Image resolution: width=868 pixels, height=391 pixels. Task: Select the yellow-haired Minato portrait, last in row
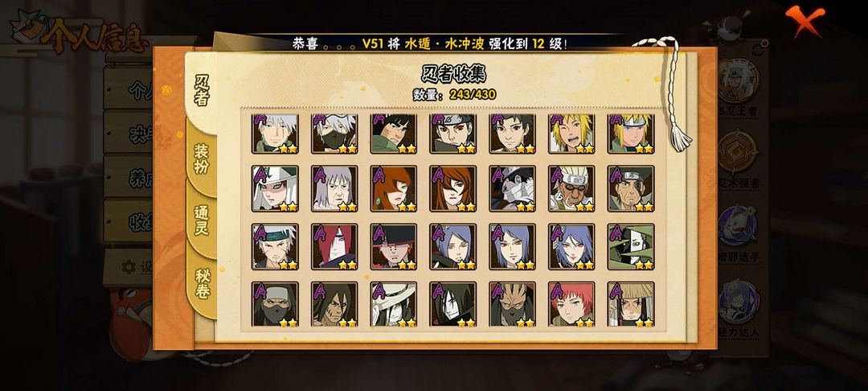[x=631, y=134]
